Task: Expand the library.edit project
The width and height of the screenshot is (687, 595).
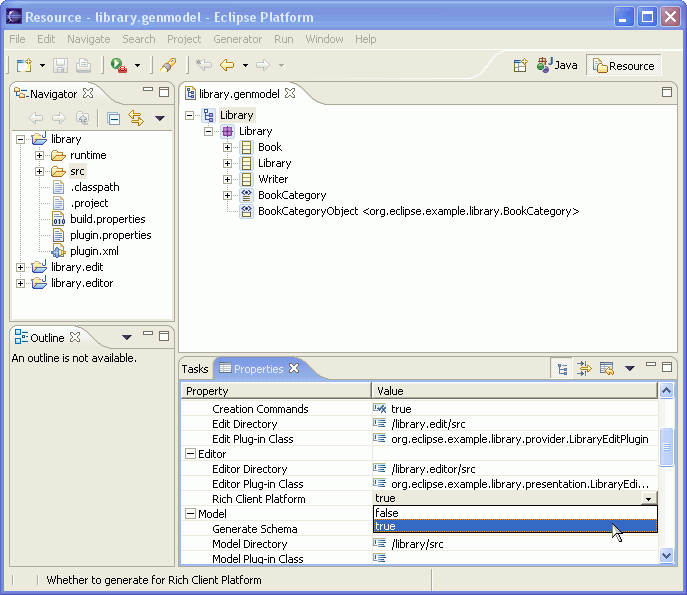Action: pyautogui.click(x=20, y=267)
